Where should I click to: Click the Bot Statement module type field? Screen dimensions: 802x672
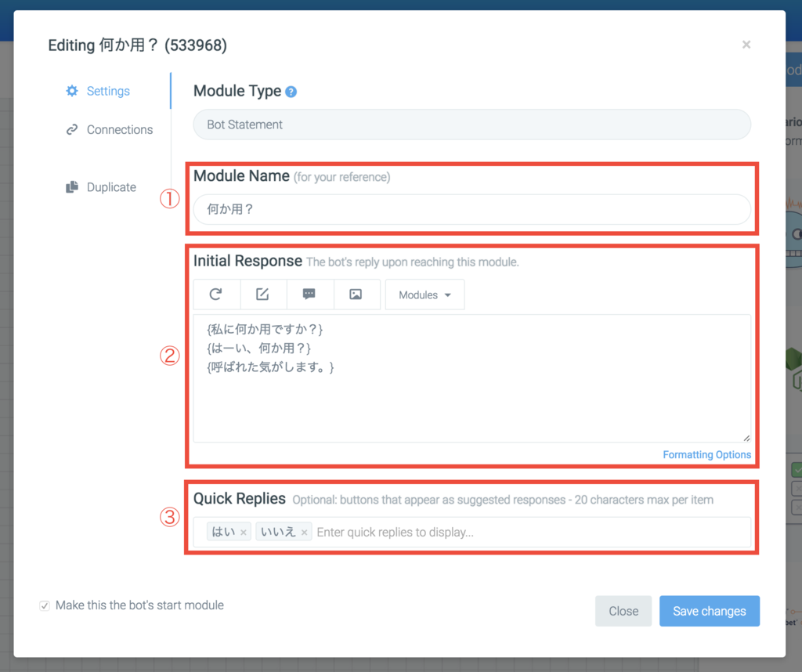(x=471, y=125)
